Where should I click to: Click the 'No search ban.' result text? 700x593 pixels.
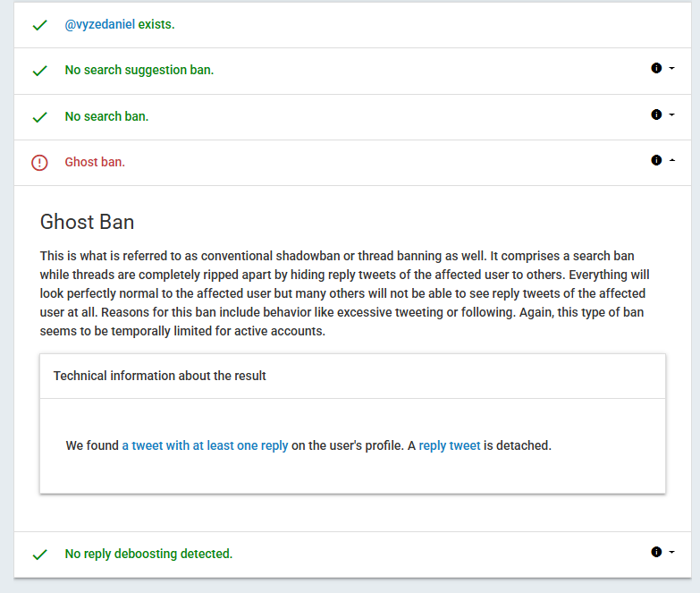[106, 116]
